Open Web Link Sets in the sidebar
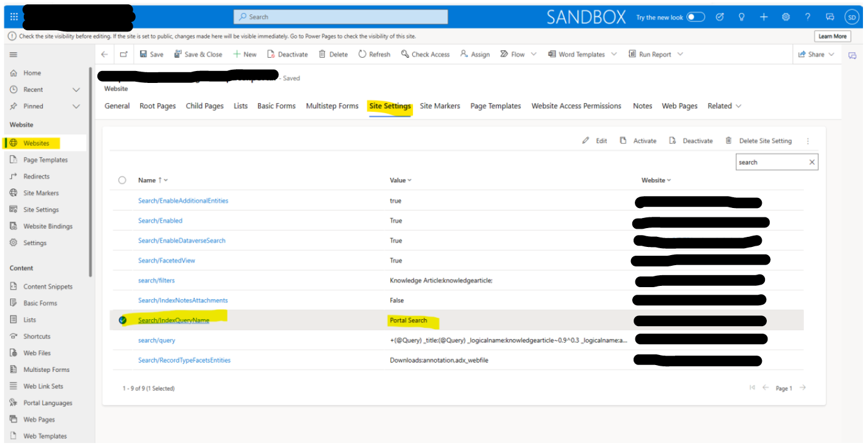Image resolution: width=868 pixels, height=448 pixels. click(43, 386)
